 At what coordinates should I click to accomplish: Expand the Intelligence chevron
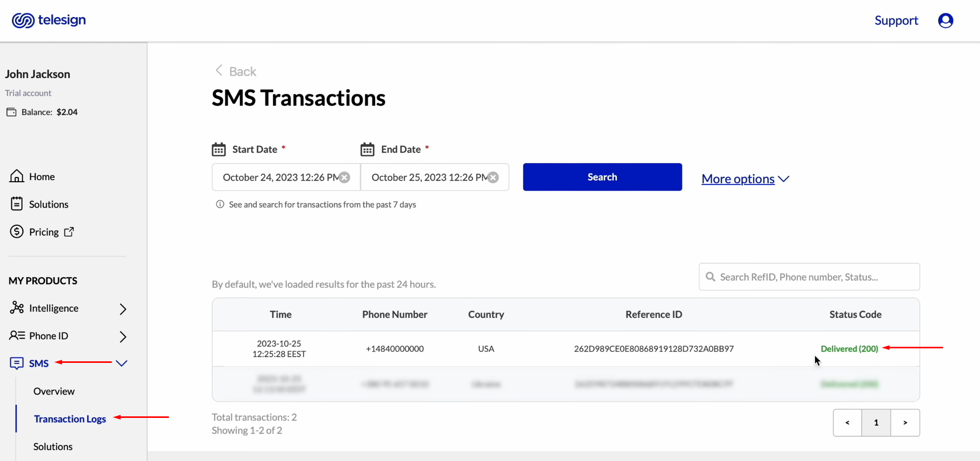coord(123,309)
